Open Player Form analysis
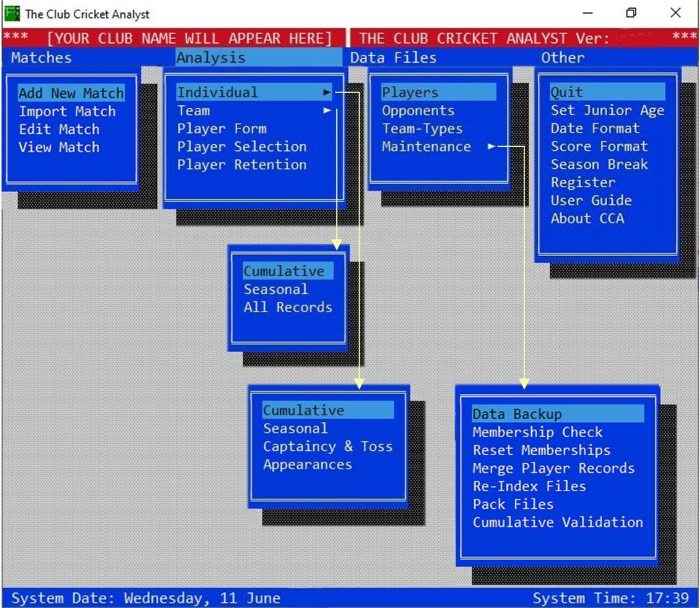The image size is (700, 608). click(222, 128)
